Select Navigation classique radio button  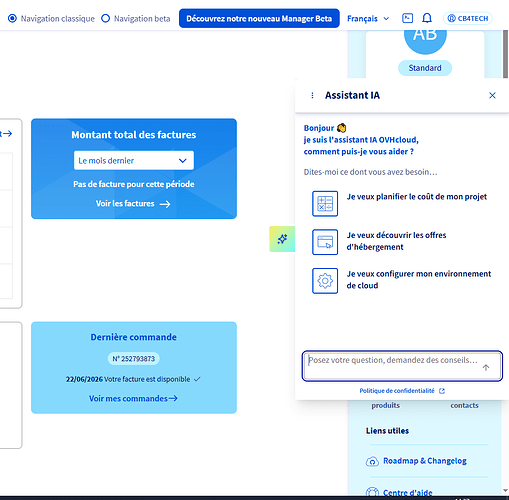(x=12, y=18)
